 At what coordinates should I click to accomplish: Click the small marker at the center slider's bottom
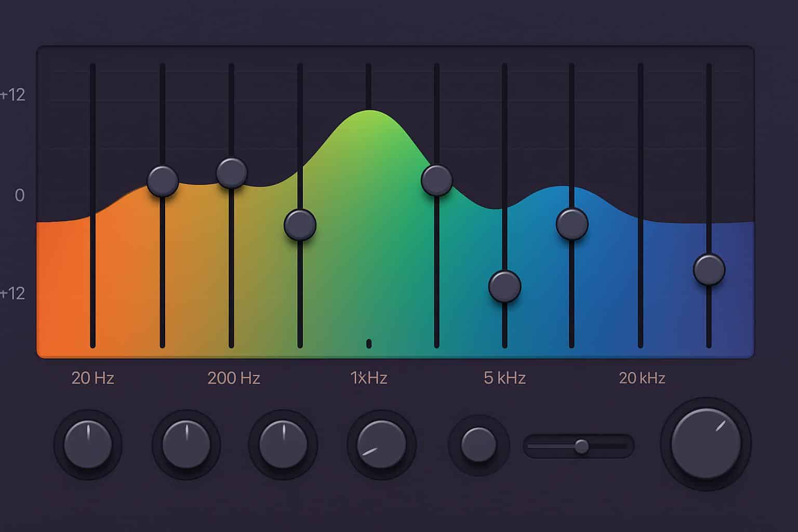[x=369, y=343]
